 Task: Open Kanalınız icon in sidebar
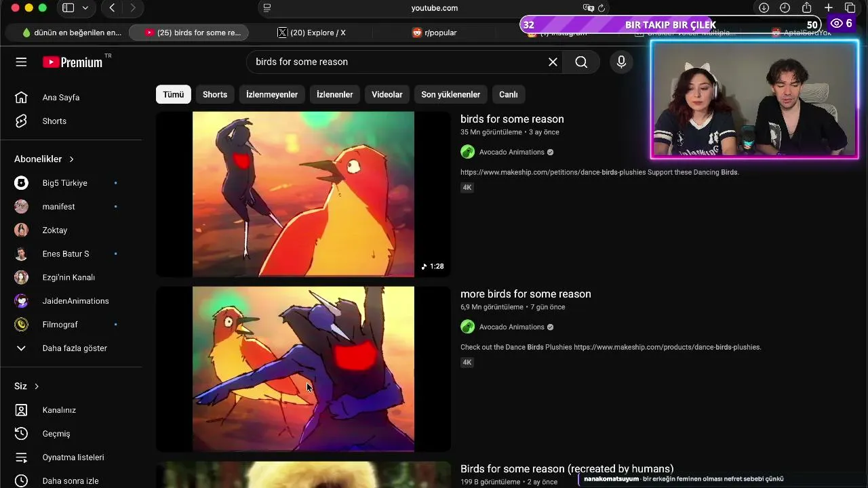point(21,410)
